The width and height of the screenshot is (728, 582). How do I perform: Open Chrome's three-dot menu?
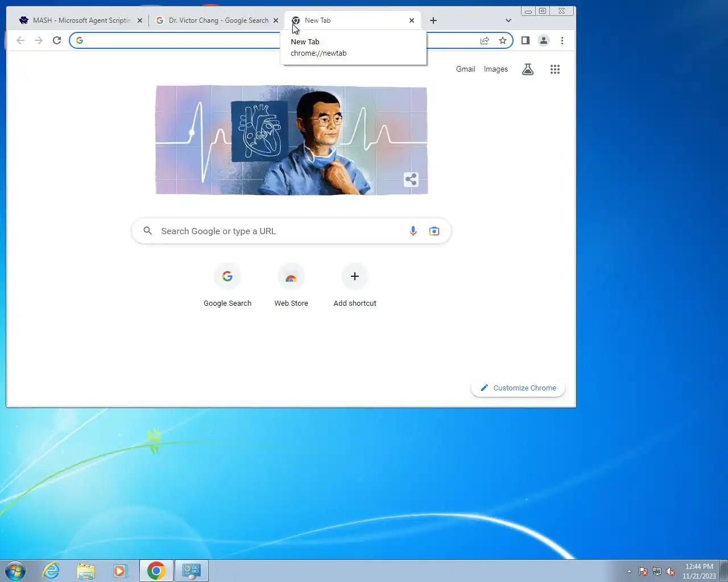(562, 40)
